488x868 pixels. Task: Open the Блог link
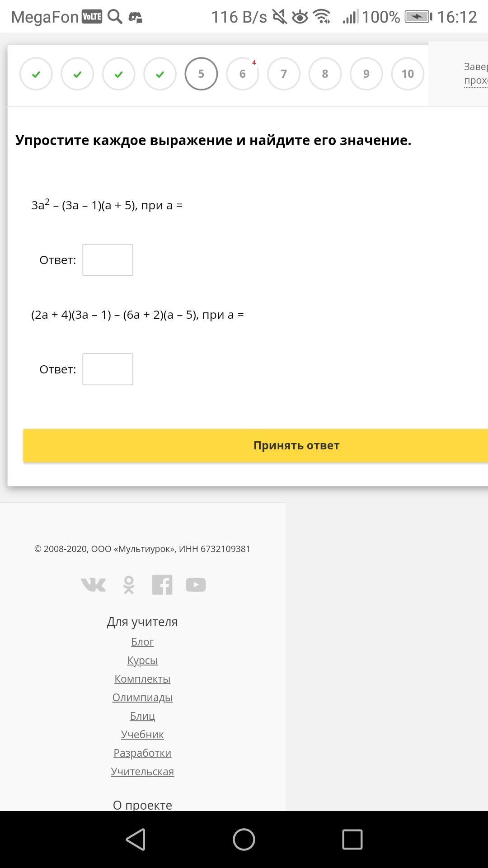coord(142,642)
